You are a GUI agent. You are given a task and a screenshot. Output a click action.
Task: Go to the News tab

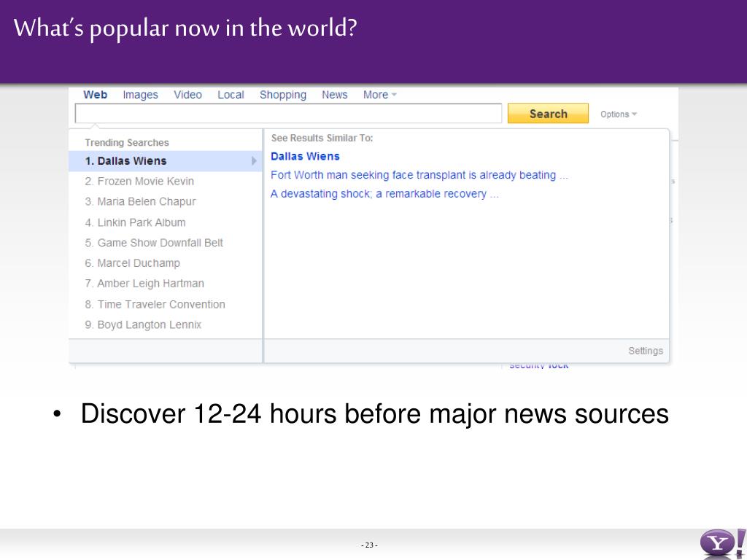pyautogui.click(x=334, y=95)
